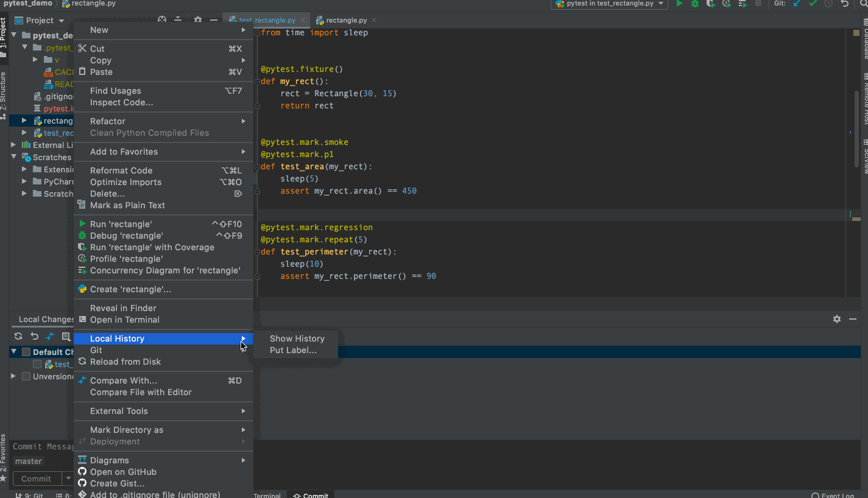Click the green Debug bug icon in the toolbar

(695, 4)
